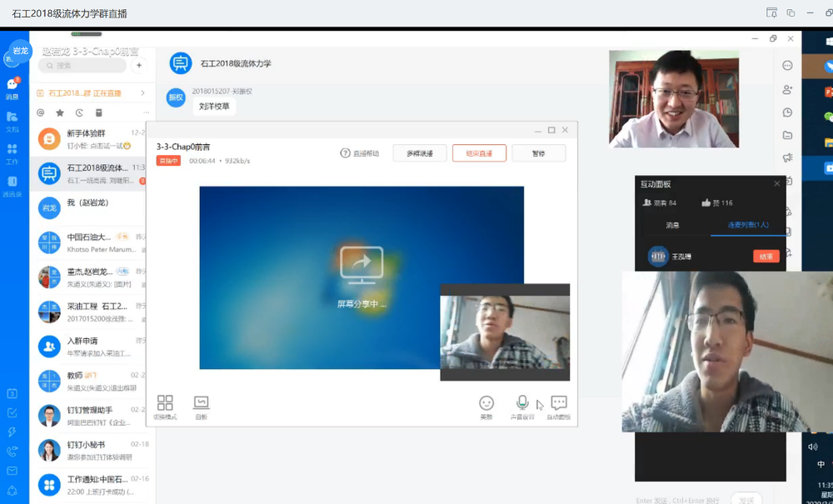This screenshot has width=833, height=504.
Task: Open 声音设置 microphone settings
Action: [522, 406]
